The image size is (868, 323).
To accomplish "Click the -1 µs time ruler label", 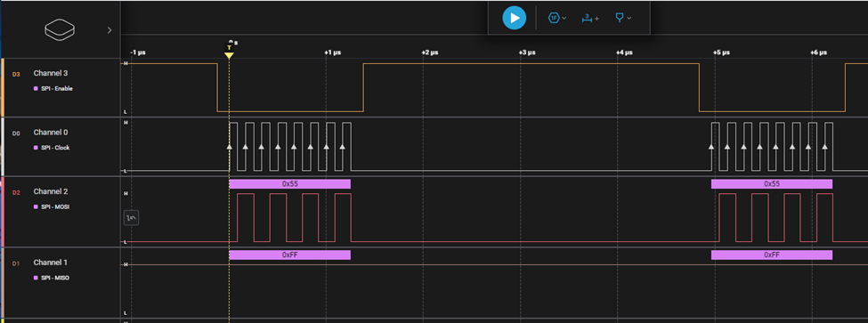I will (x=137, y=52).
